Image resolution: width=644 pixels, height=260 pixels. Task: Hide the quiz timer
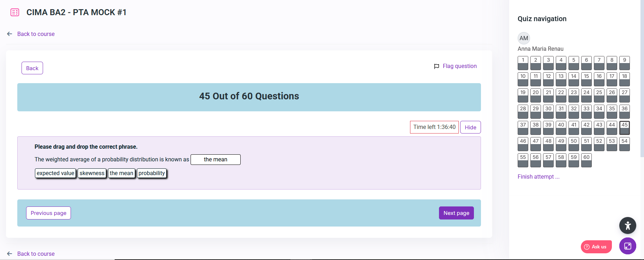point(470,127)
